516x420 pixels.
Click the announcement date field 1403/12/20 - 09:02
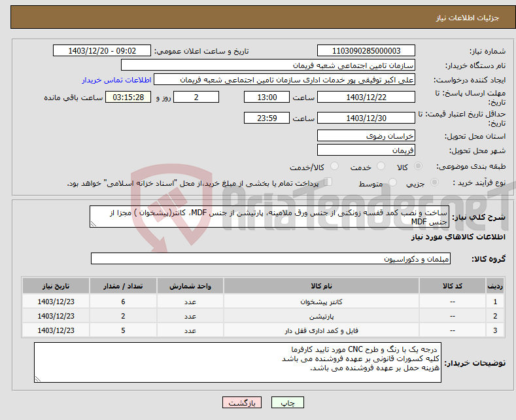(x=101, y=50)
